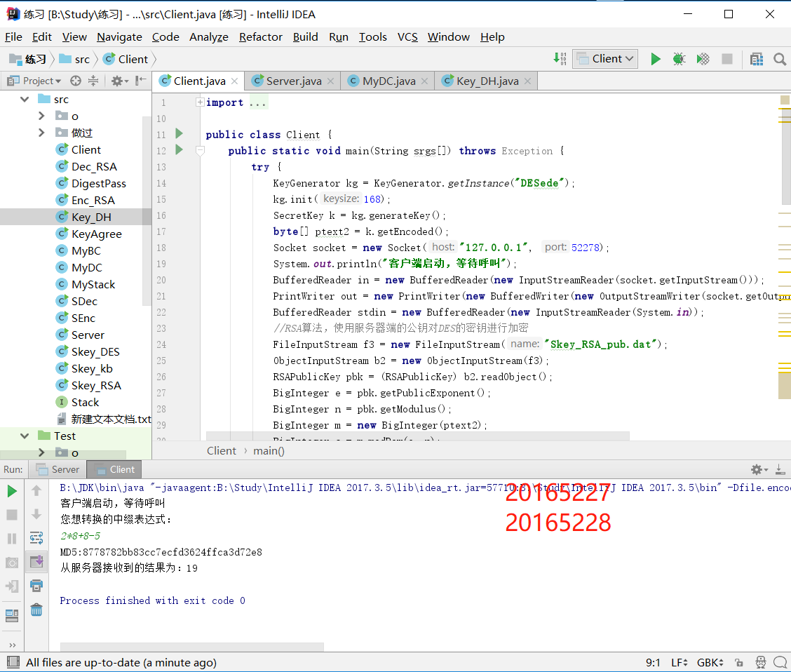Open Run panel settings gear
Image resolution: width=791 pixels, height=672 pixels.
pos(759,470)
